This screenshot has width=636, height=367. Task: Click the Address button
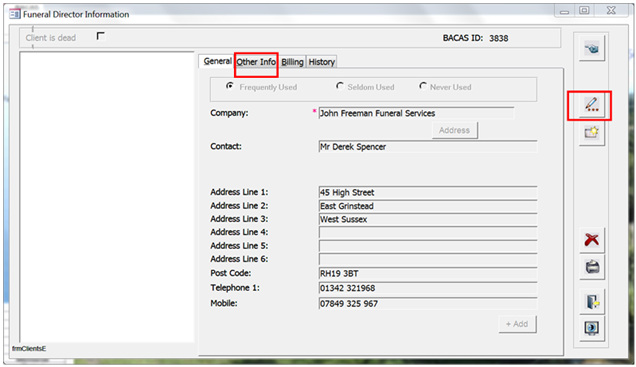pyautogui.click(x=454, y=130)
